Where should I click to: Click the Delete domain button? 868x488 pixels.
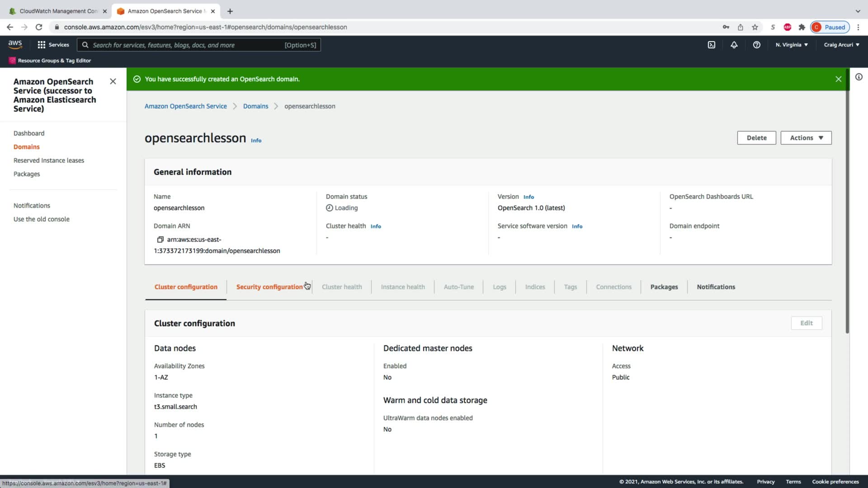point(756,138)
